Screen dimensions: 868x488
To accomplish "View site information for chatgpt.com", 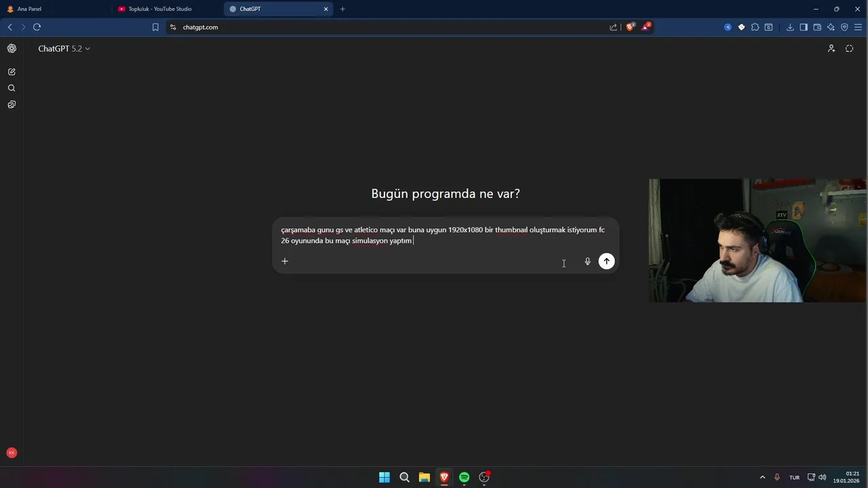I will click(173, 27).
